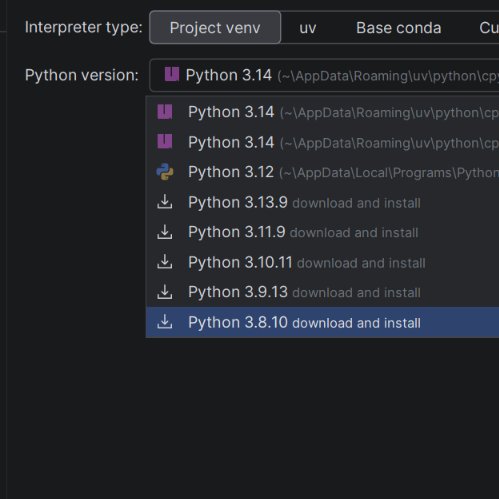Open the Python version combo box
The image size is (499, 499).
324,75
